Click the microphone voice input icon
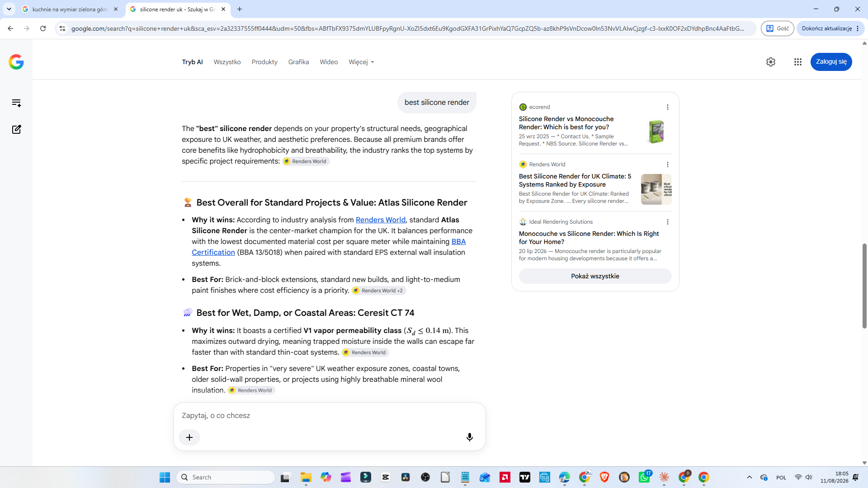This screenshot has width=868, height=488. point(470,437)
